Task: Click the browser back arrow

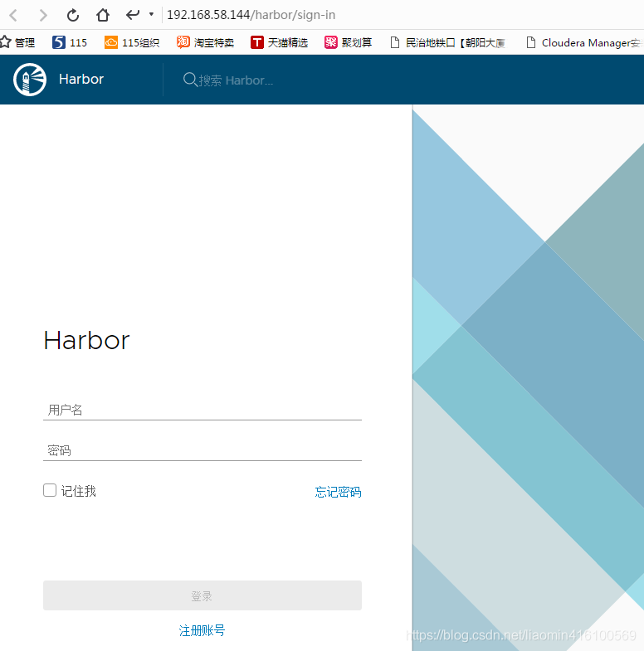Action: click(x=14, y=16)
